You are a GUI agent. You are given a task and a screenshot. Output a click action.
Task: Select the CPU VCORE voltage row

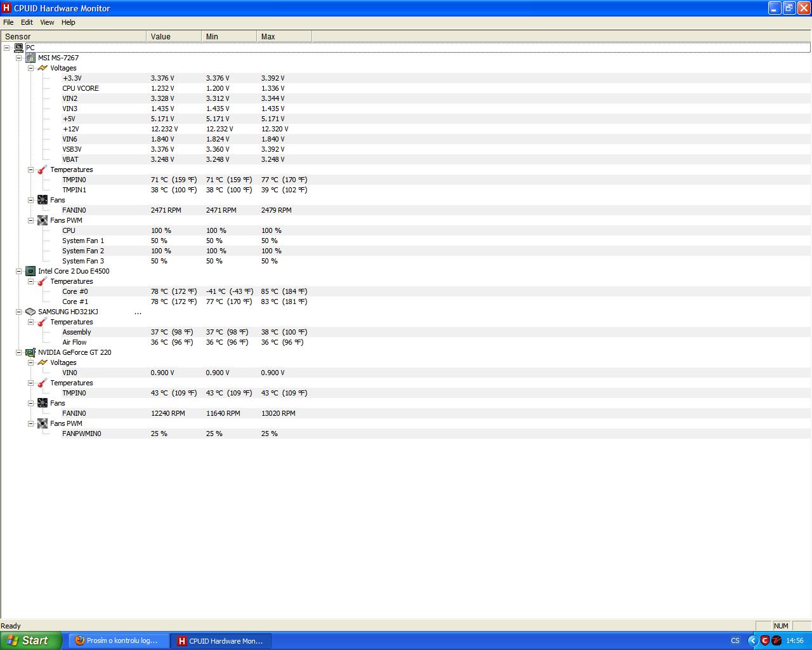(406, 88)
